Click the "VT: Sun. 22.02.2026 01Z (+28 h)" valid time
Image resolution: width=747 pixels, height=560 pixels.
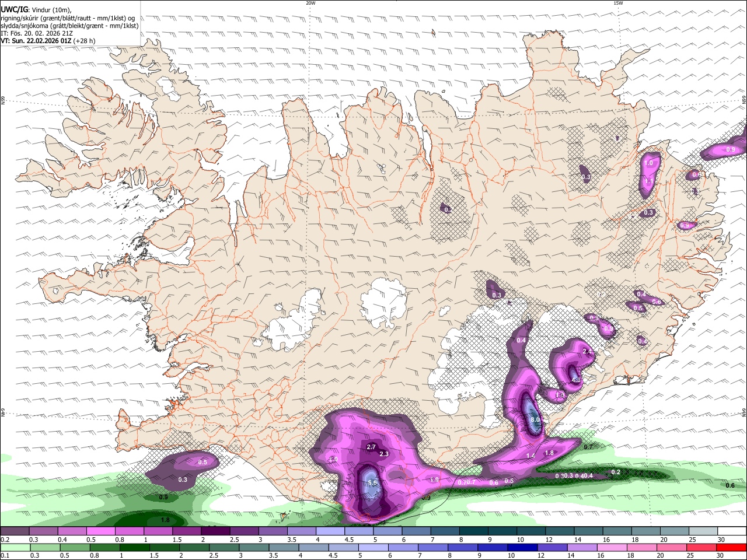pos(48,41)
